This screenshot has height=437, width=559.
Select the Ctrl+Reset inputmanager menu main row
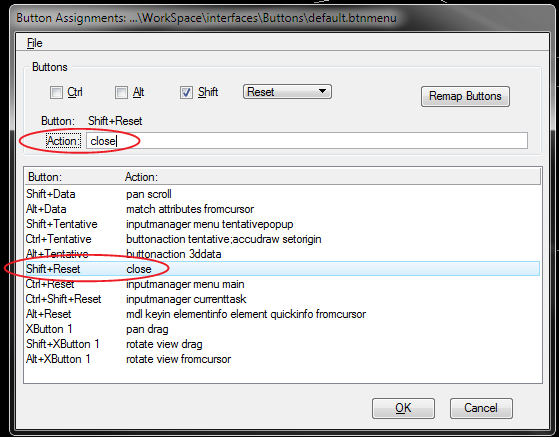point(282,284)
